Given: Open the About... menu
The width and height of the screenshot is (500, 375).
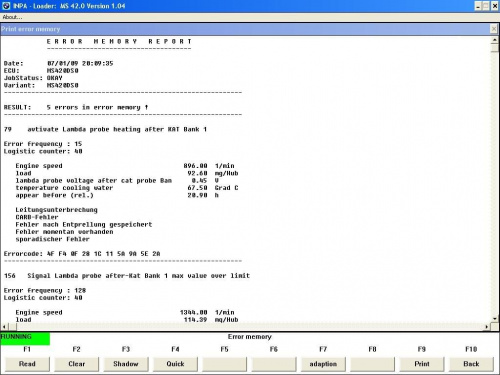Looking at the screenshot, I should [x=12, y=17].
